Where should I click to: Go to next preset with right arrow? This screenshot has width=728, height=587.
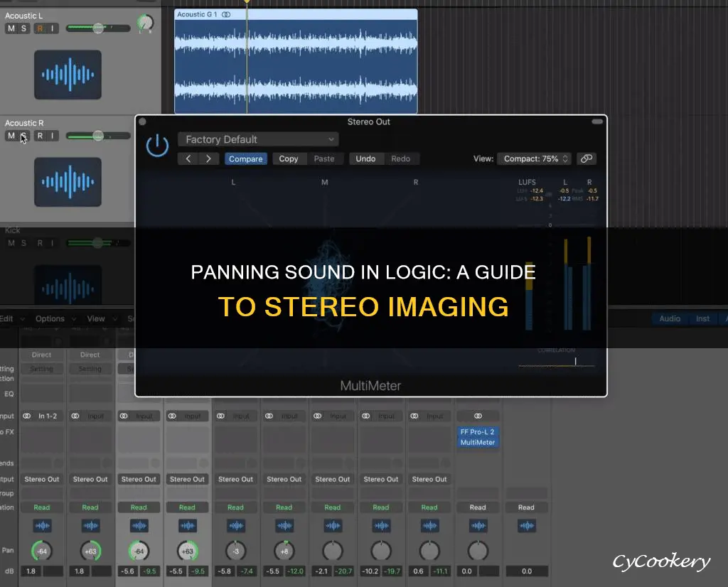tap(208, 158)
